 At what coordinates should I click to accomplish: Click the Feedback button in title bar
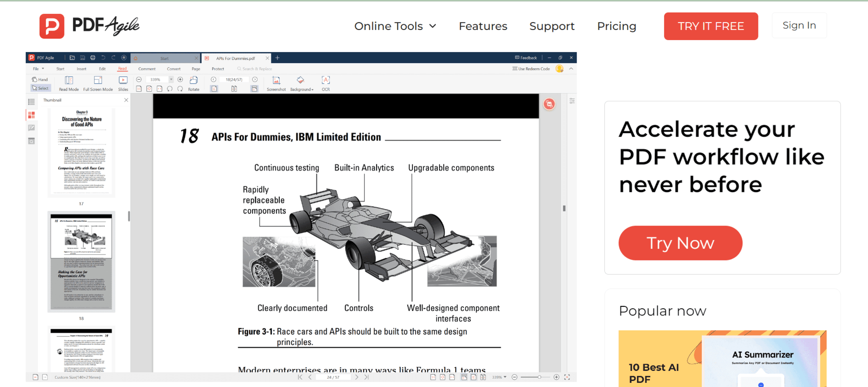click(x=526, y=58)
